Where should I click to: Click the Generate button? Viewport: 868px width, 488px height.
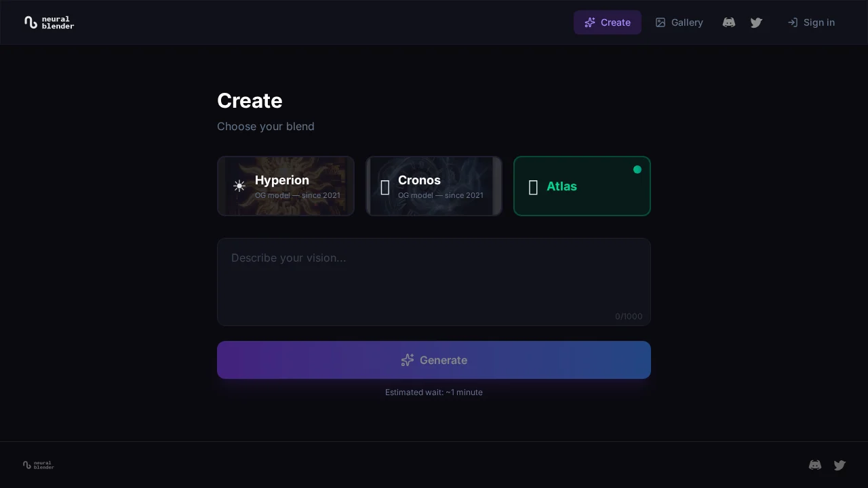coord(434,360)
